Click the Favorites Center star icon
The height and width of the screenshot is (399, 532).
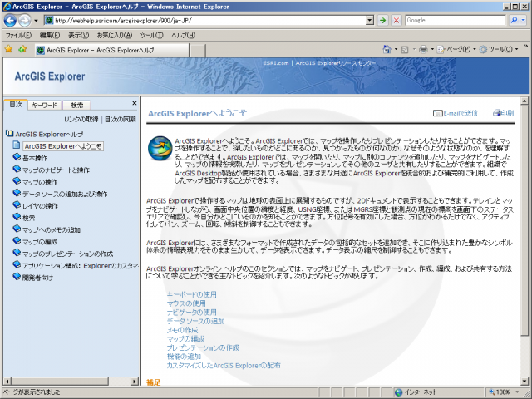[8, 49]
